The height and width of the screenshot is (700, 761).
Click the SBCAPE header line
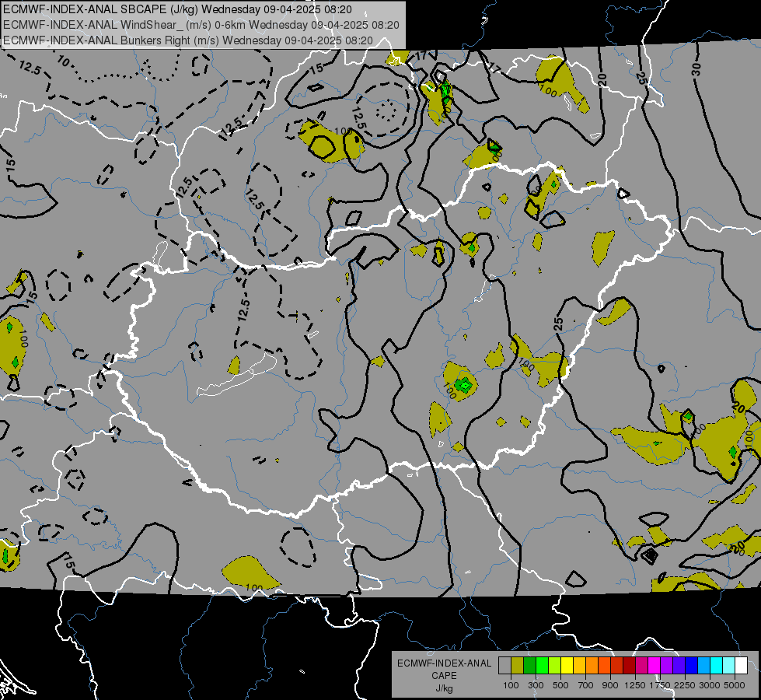[178, 9]
